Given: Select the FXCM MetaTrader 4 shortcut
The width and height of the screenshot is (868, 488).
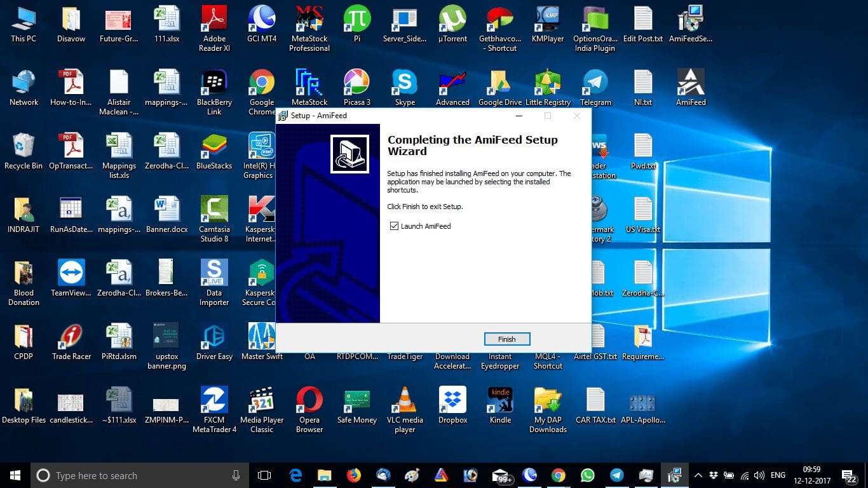Looking at the screenshot, I should coord(214,410).
